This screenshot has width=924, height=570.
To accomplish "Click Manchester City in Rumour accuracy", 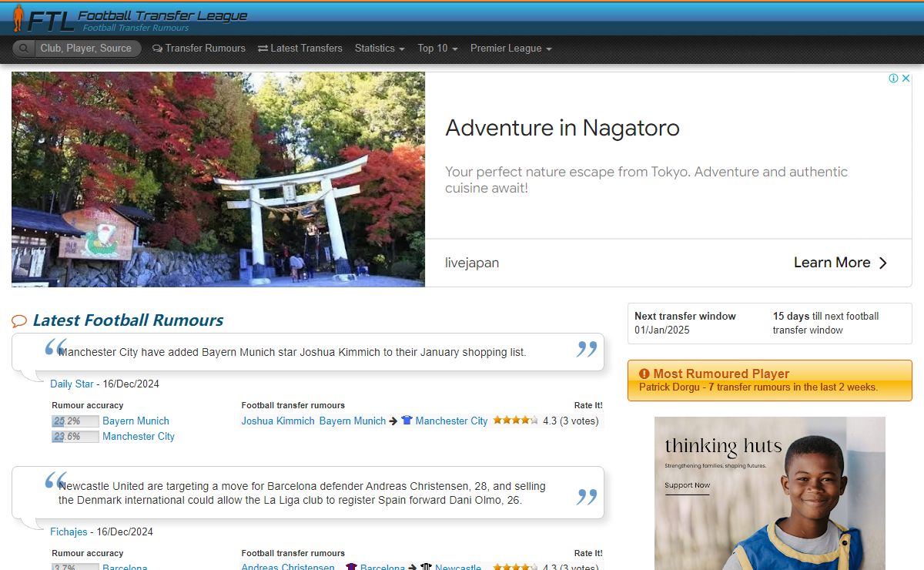I will pyautogui.click(x=139, y=436).
